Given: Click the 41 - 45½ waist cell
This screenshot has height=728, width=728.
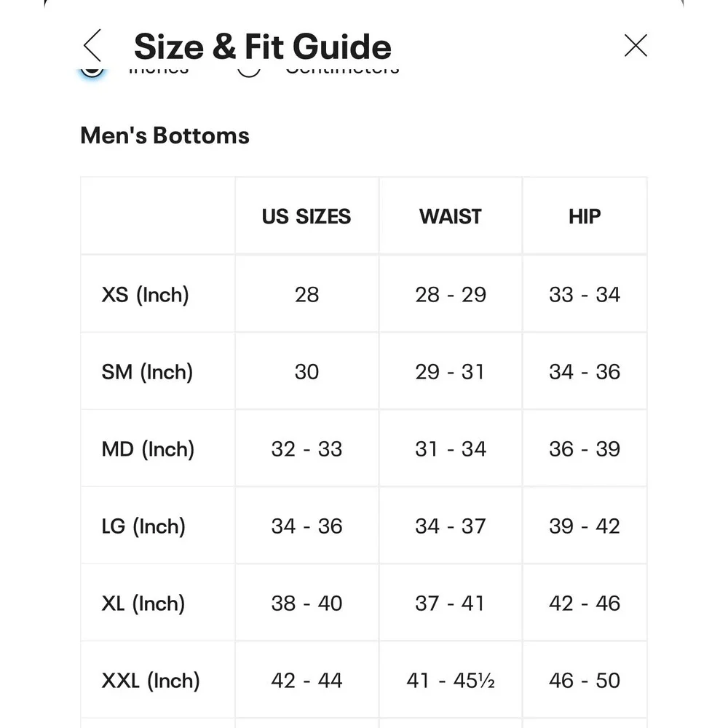Looking at the screenshot, I should tap(451, 681).
